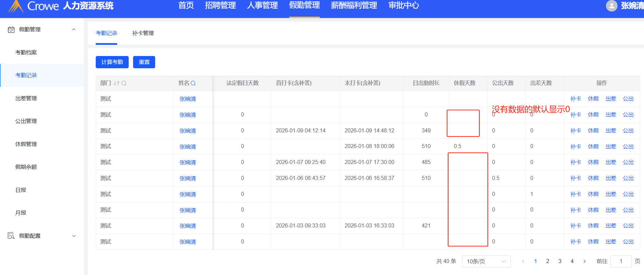Click the calendar icon beside 假勤管理
This screenshot has width=644, height=275.
[x=11, y=30]
